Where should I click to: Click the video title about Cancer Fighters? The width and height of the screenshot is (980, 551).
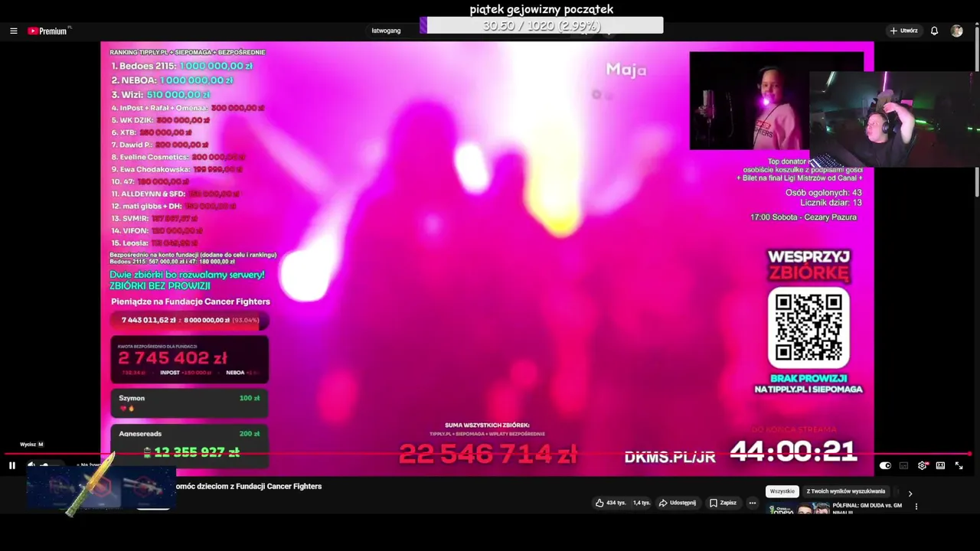click(x=249, y=486)
